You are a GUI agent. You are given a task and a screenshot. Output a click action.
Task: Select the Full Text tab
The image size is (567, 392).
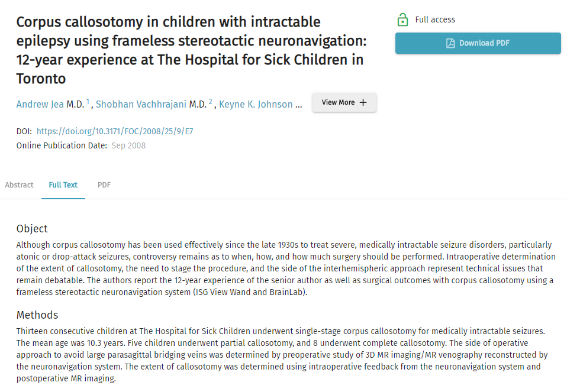click(63, 185)
